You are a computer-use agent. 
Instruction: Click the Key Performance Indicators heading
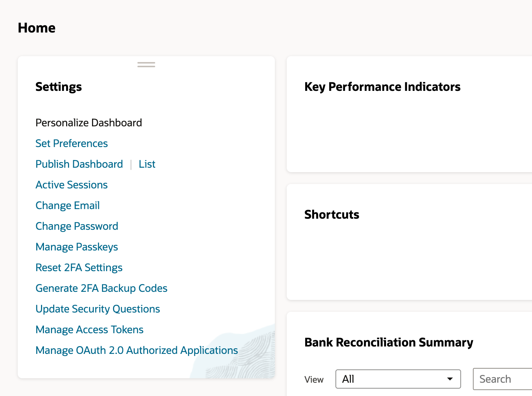(x=382, y=87)
